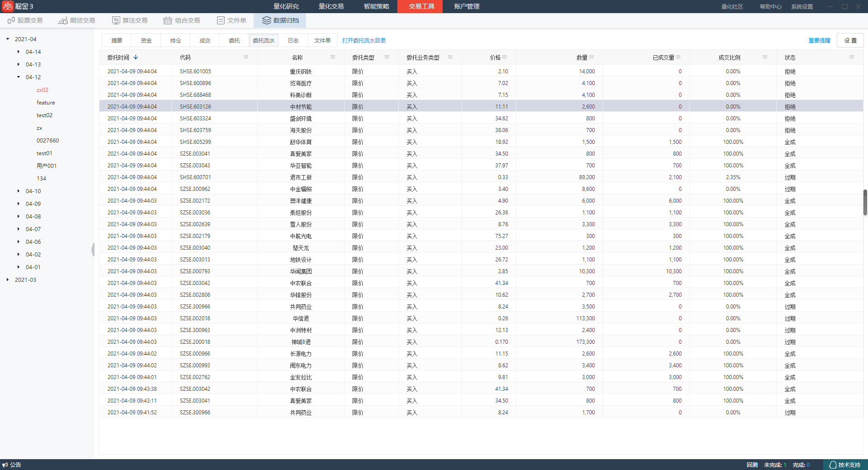The height and width of the screenshot is (470, 868).
Task: Switch to the 量化研究 menu
Action: click(x=286, y=6)
